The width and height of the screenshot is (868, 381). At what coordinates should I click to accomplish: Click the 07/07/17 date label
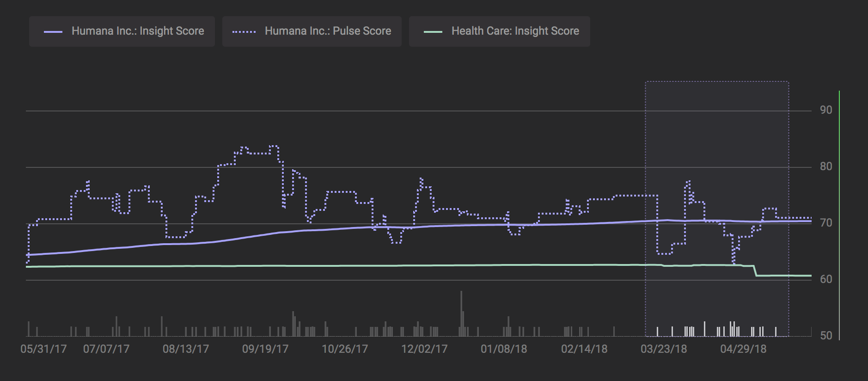click(106, 349)
